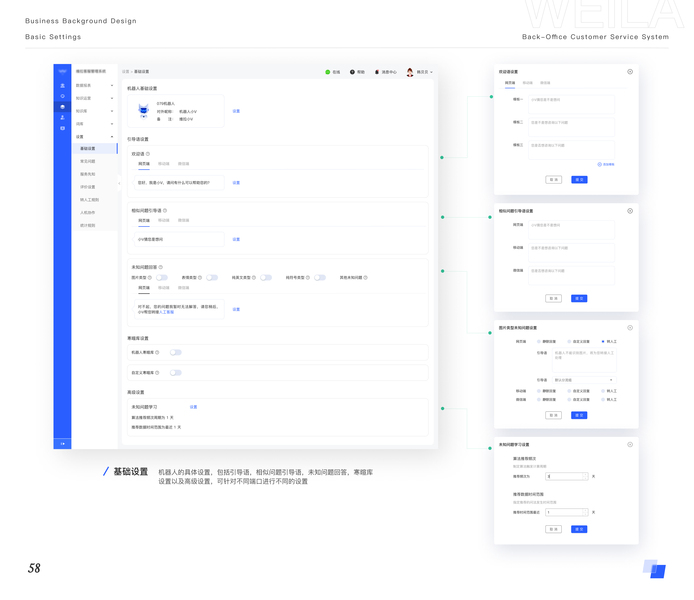
Task: Click the add template plus icon in welcome dialog
Action: tap(599, 164)
